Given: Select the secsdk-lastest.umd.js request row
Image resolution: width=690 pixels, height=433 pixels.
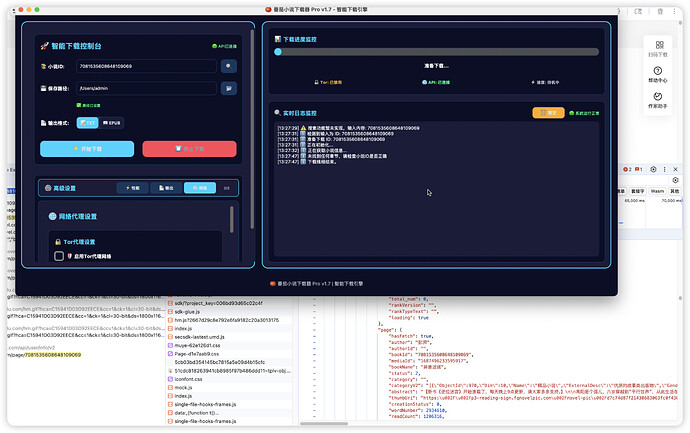Looking at the screenshot, I should pyautogui.click(x=229, y=337).
